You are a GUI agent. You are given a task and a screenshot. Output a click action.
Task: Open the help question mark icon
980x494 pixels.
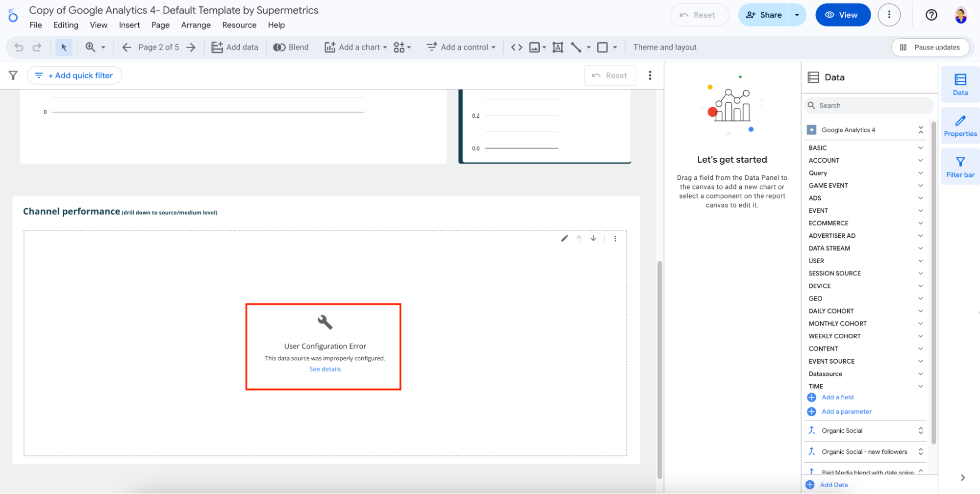[x=931, y=15]
